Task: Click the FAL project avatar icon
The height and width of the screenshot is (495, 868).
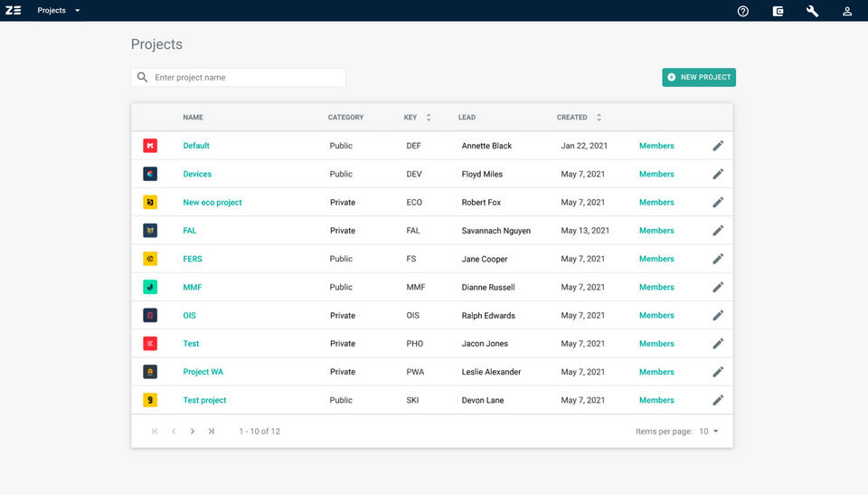Action: point(150,231)
